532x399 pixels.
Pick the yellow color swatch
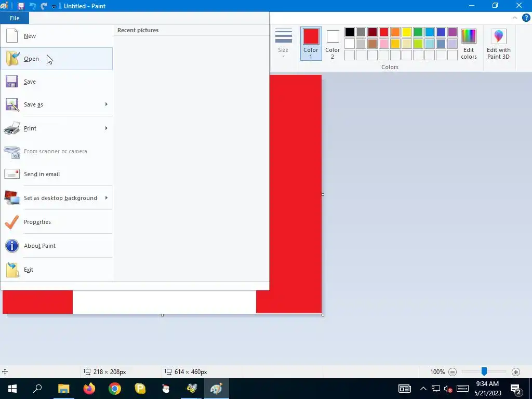tap(406, 32)
